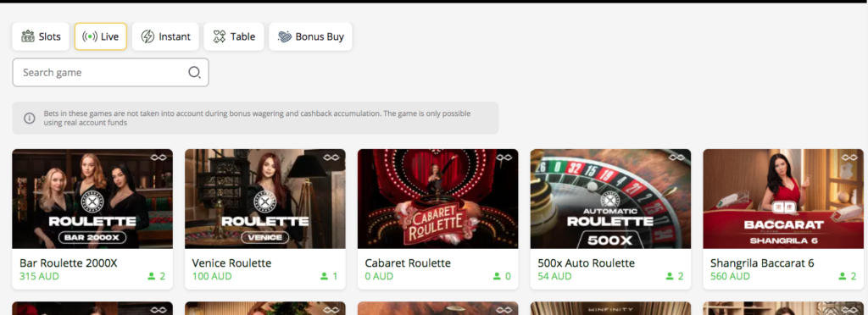
Task: Open the Table games tab
Action: click(x=234, y=36)
